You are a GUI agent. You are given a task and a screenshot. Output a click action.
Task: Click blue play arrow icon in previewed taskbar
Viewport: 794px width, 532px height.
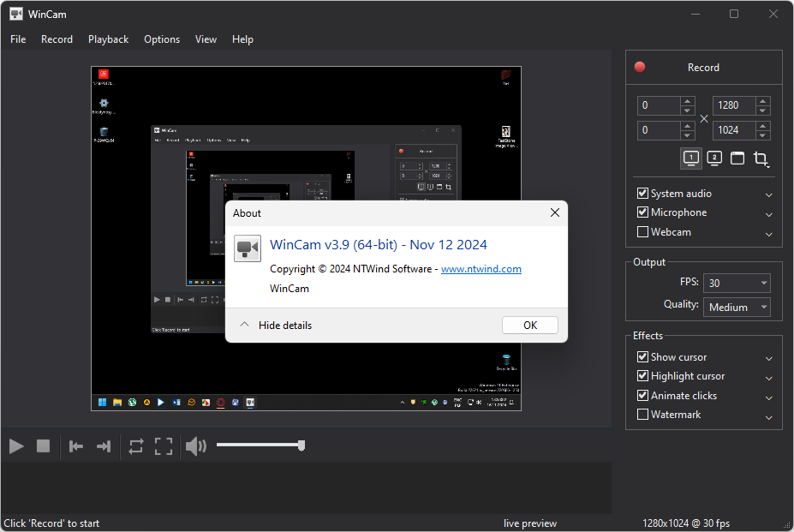[x=161, y=403]
